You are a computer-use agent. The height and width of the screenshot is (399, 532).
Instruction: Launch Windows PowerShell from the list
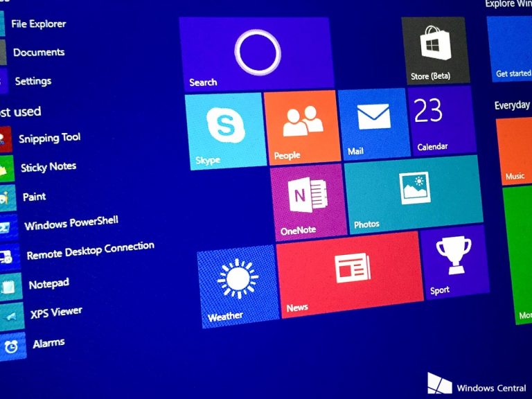[71, 224]
